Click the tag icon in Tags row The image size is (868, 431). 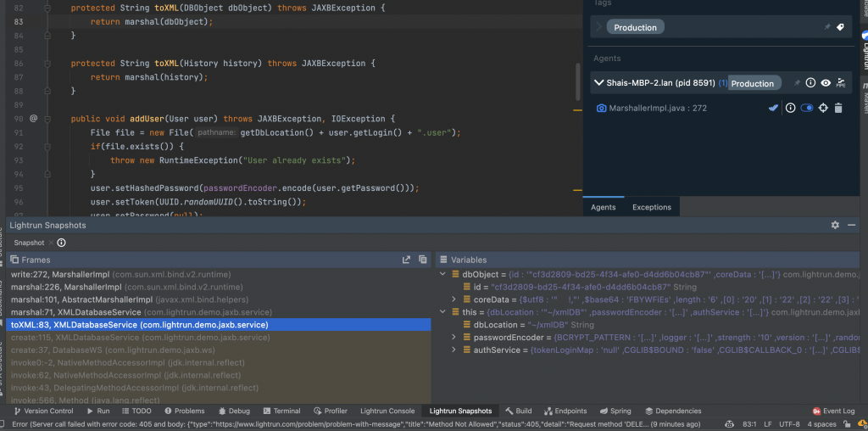click(x=840, y=27)
